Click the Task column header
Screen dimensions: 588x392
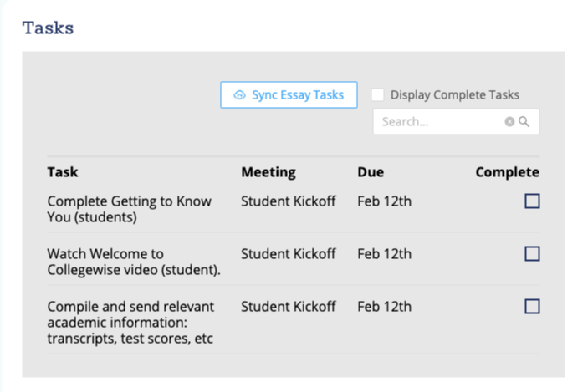(x=63, y=172)
